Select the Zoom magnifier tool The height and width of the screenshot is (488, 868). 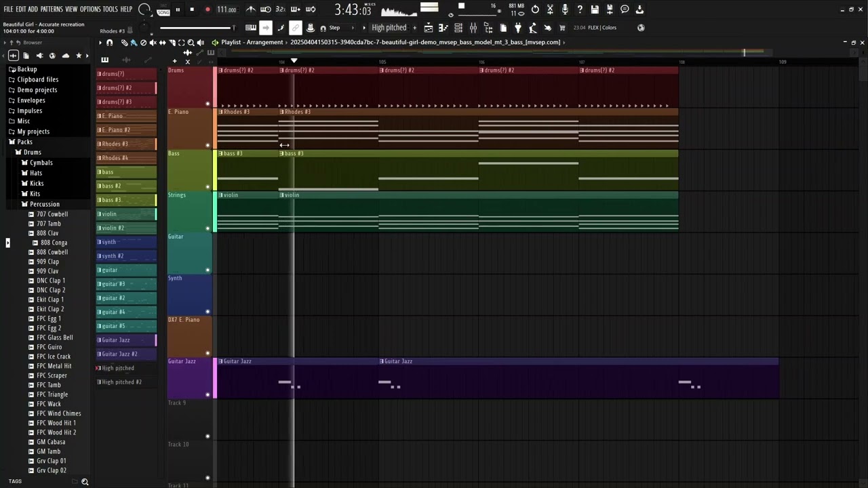point(191,43)
